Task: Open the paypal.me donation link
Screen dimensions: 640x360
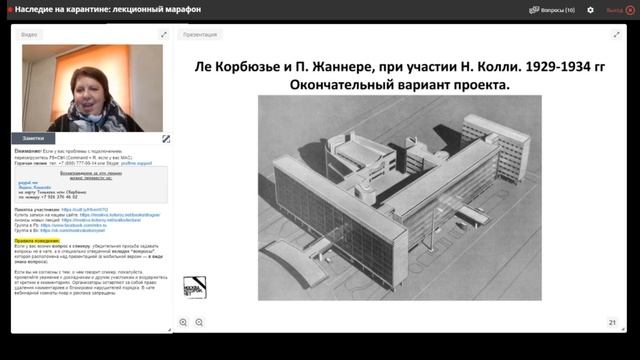Action: coord(28,183)
